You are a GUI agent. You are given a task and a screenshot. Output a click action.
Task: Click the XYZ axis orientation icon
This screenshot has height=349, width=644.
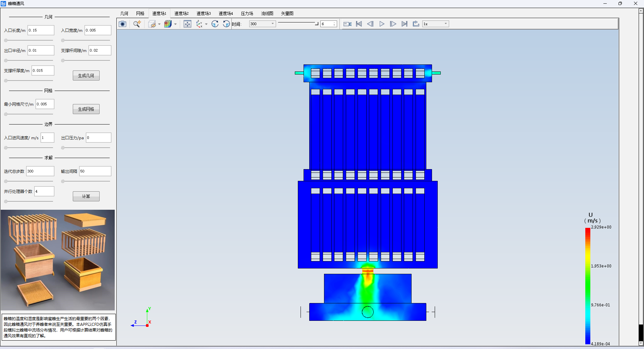[x=200, y=24]
